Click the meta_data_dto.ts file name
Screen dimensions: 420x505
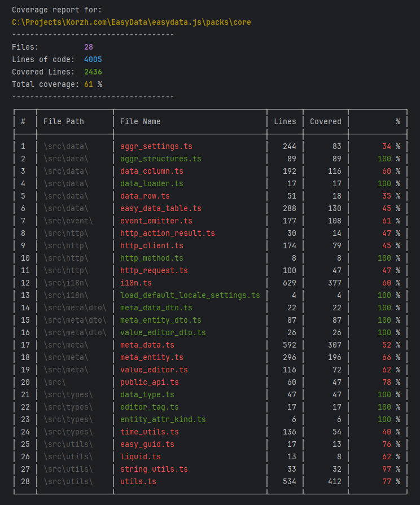coord(156,308)
